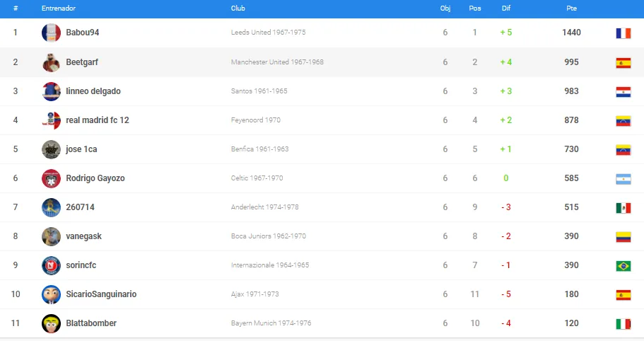Screen dimensions: 644x341
Task: Click the # column header
Action: point(16,8)
